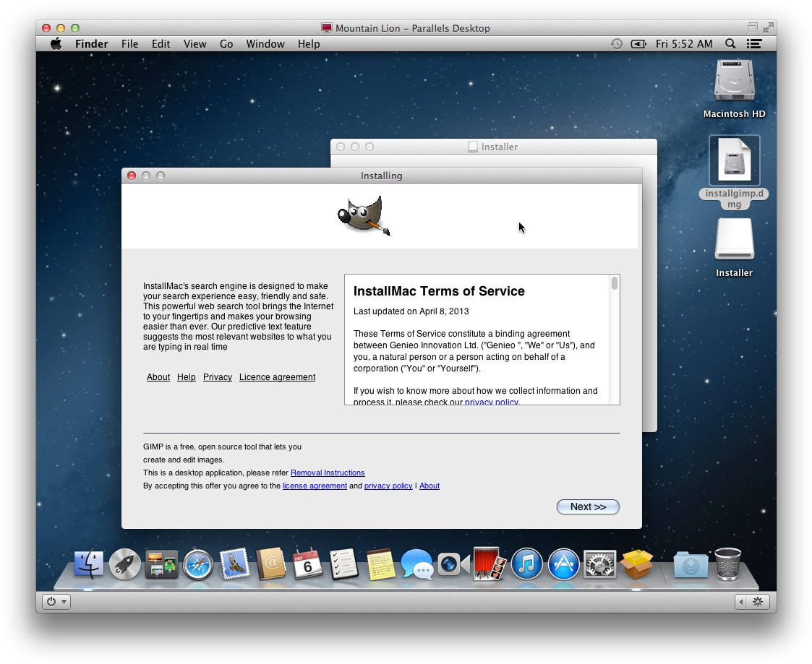
Task: Open Contacts address book in dock
Action: point(271,564)
